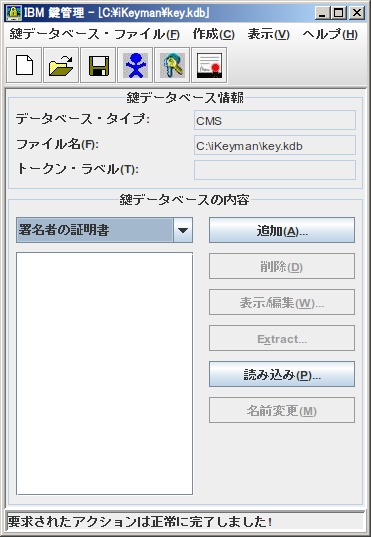Screen dimensions: 371x537
Task: Click the データベース・タイプ field showing CMS
Action: (275, 120)
